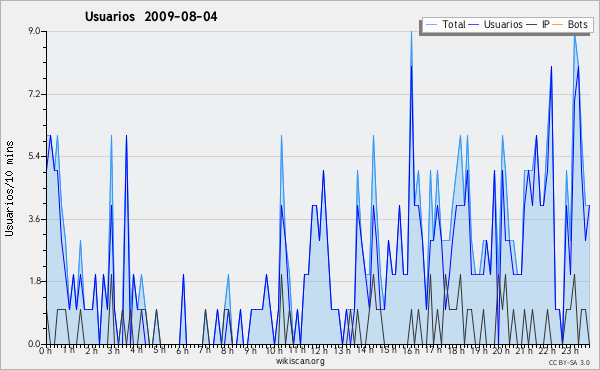Select the 'IP' legend entry
Screen dimensions: 600x370
click(546, 24)
